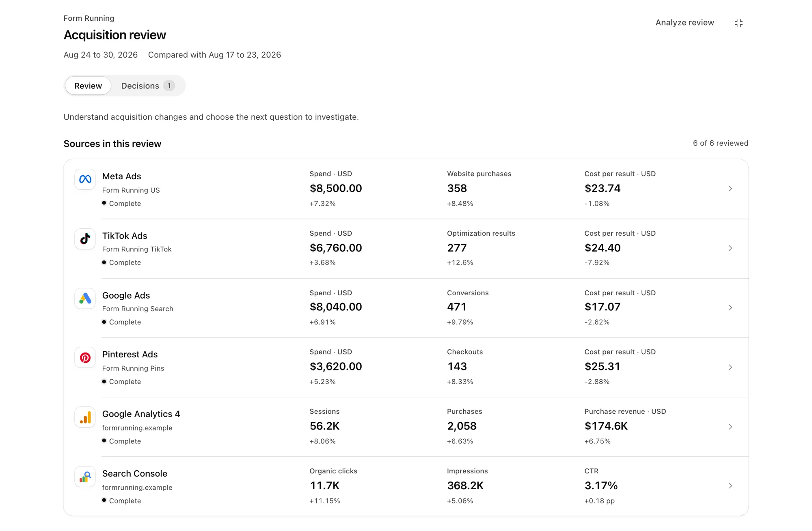
Task: Click the Form Running US account label
Action: (131, 190)
